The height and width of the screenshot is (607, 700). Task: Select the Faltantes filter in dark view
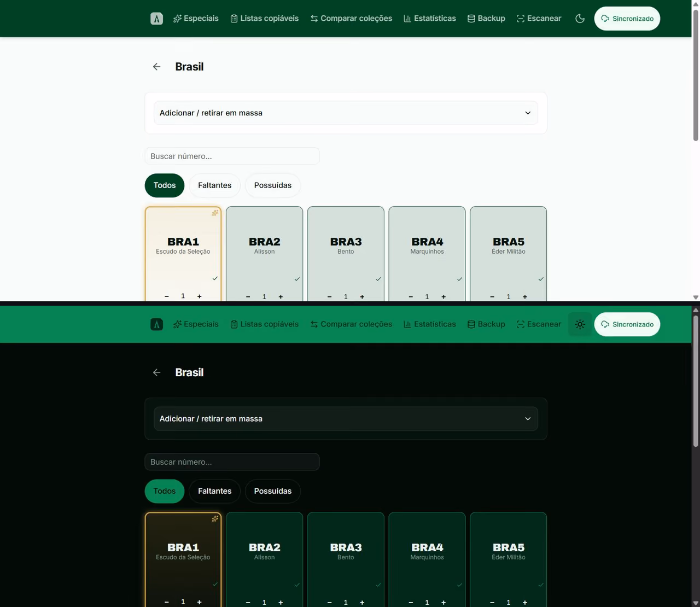tap(215, 491)
